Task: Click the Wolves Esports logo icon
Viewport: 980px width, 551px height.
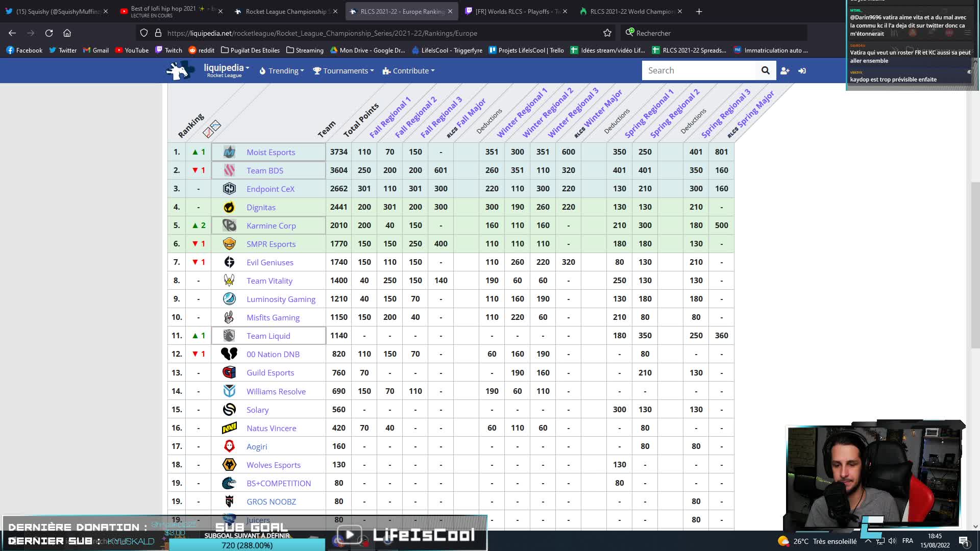Action: point(229,465)
